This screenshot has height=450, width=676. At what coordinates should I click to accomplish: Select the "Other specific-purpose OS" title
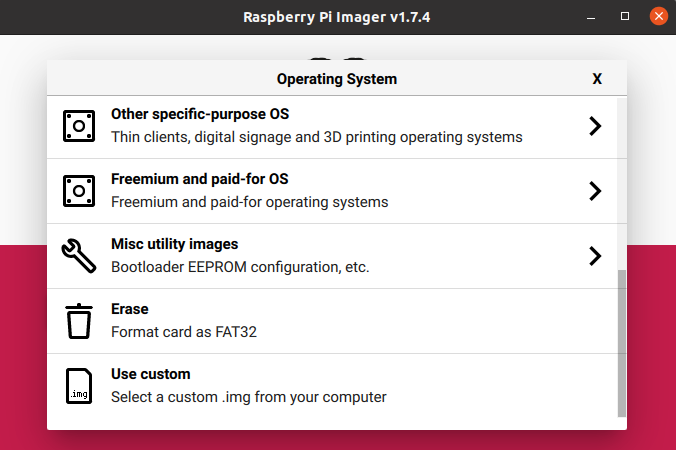coord(200,115)
